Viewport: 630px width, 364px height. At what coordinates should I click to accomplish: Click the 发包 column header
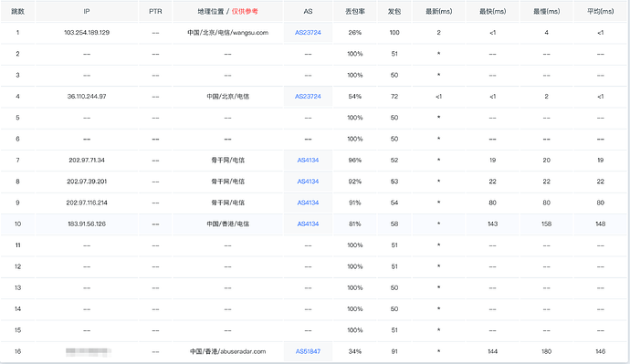[x=394, y=11]
